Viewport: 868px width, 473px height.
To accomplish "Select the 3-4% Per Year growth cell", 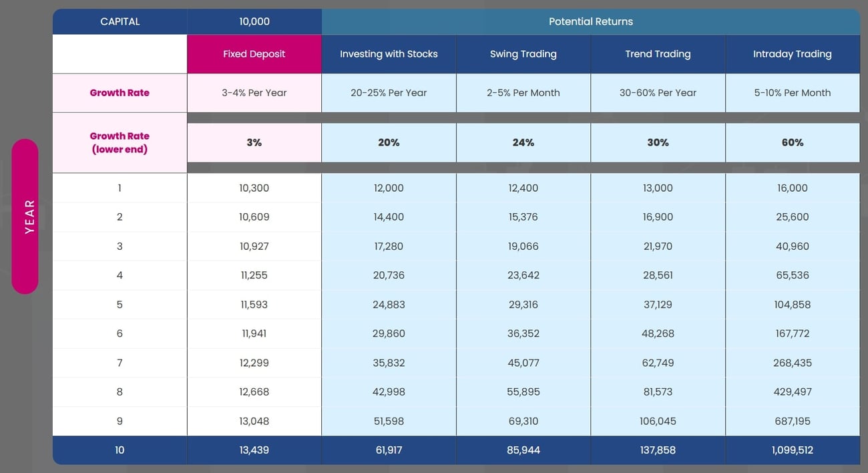I will coord(254,93).
